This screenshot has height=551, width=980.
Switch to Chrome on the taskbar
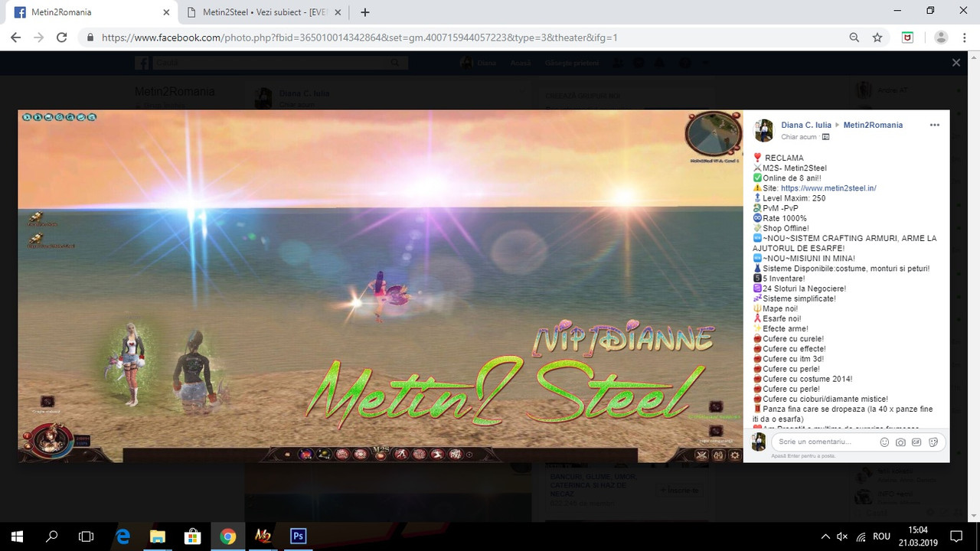[x=227, y=536]
